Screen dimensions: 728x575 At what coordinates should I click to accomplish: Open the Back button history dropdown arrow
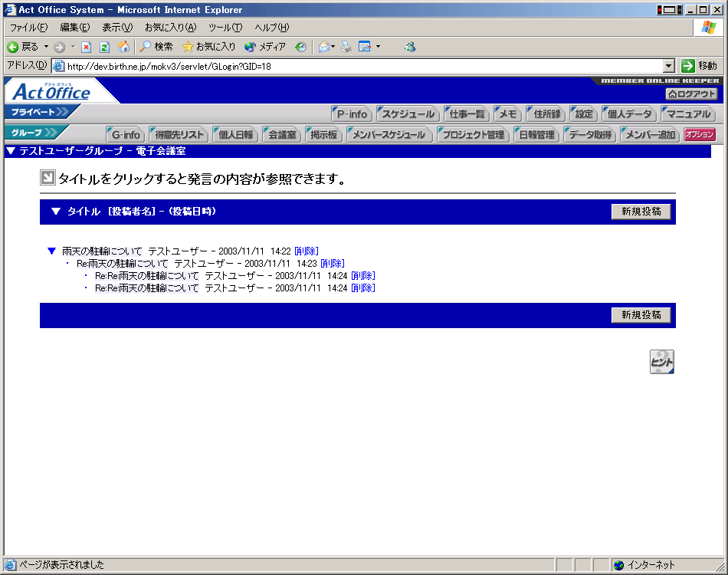point(46,47)
